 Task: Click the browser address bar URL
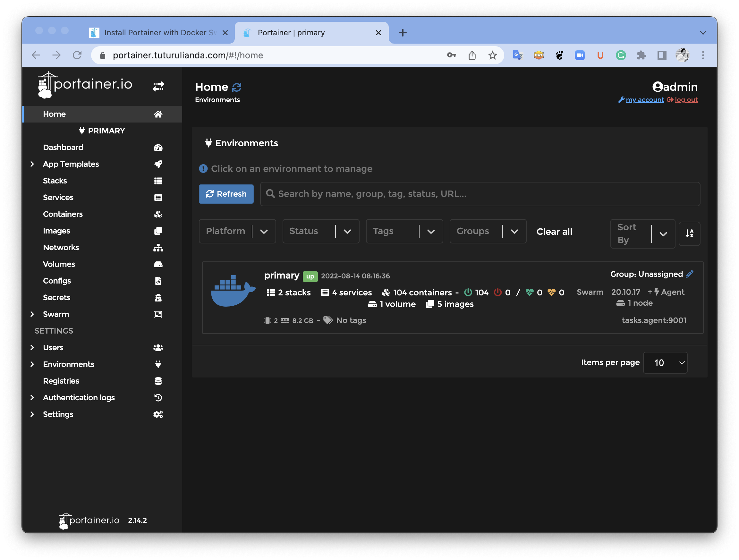[x=188, y=55]
